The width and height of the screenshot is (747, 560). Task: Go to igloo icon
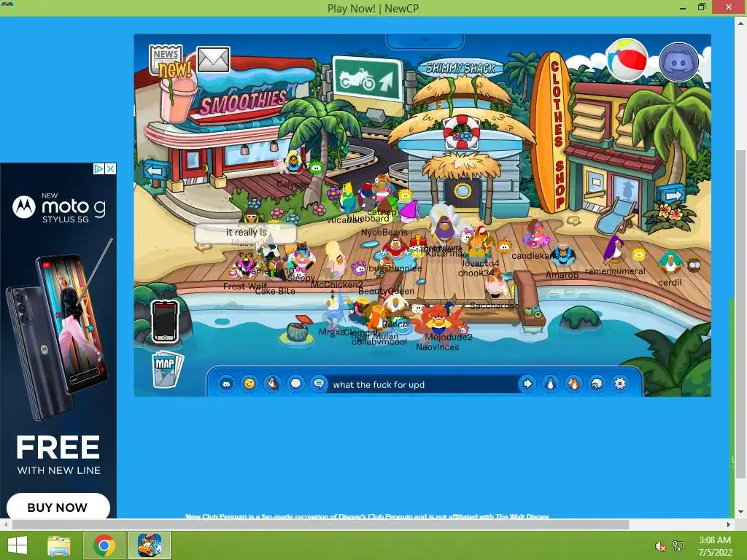[597, 384]
